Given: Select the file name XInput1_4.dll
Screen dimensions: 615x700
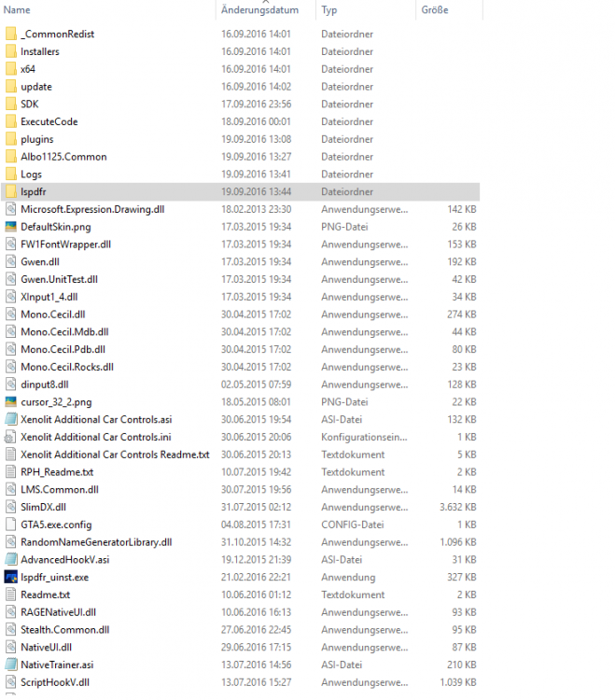Looking at the screenshot, I should (49, 297).
